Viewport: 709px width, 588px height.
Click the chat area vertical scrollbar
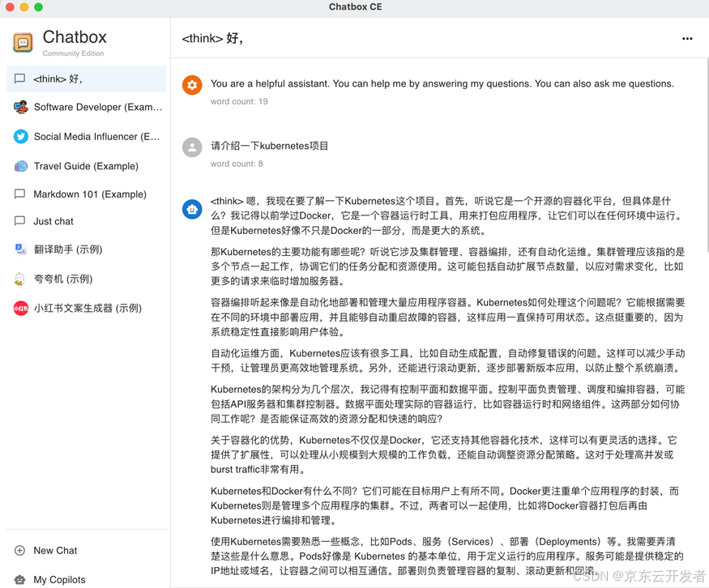707,156
